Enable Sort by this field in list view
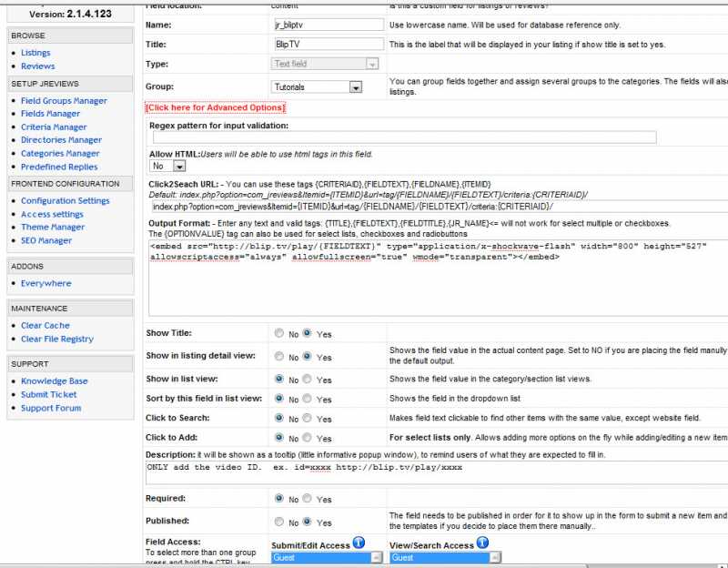 pos(307,399)
